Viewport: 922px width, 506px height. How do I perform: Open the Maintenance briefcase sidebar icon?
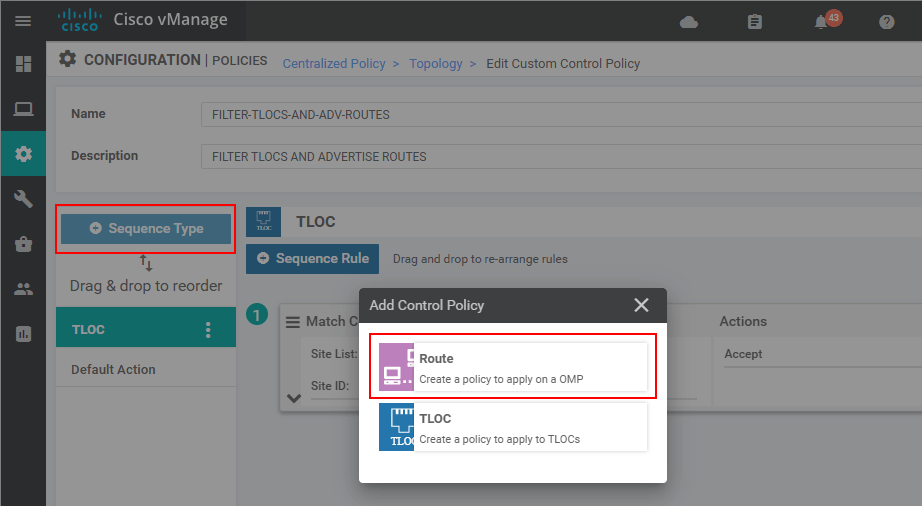[x=23, y=244]
